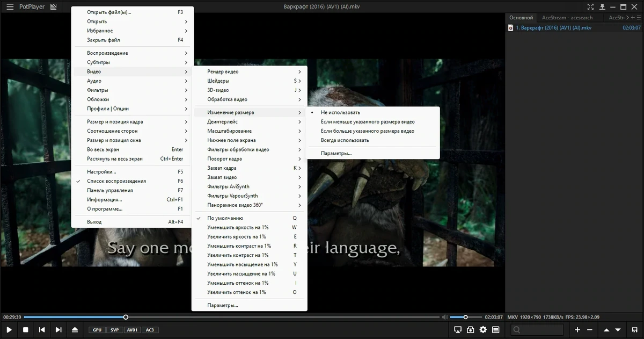Pin the player window on top
This screenshot has width=644, height=339.
[602, 7]
